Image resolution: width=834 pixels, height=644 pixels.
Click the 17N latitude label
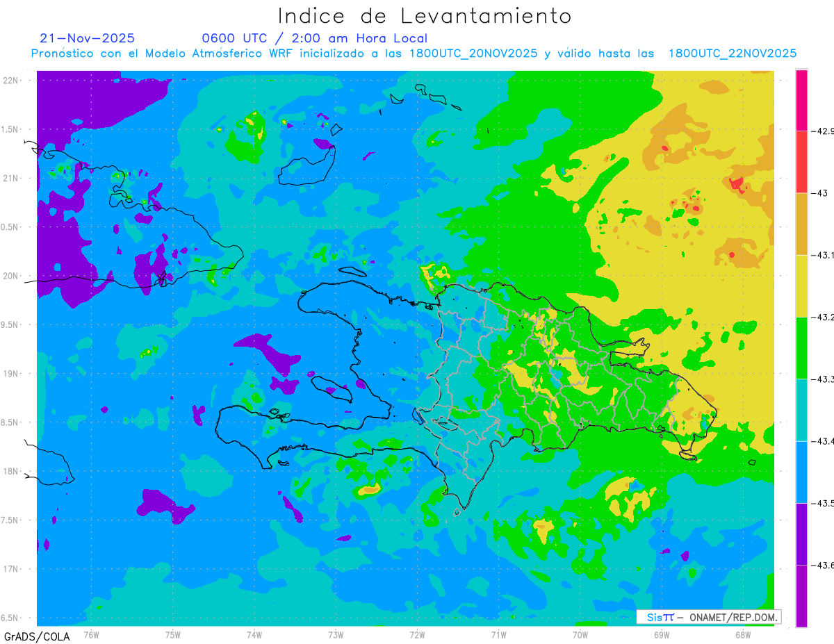pos(11,569)
